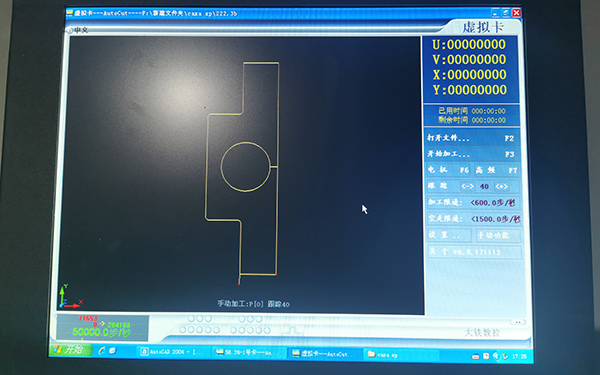The width and height of the screenshot is (600, 375).
Task: Show the 关于 v6.0.171115 about info
Action: 474,252
